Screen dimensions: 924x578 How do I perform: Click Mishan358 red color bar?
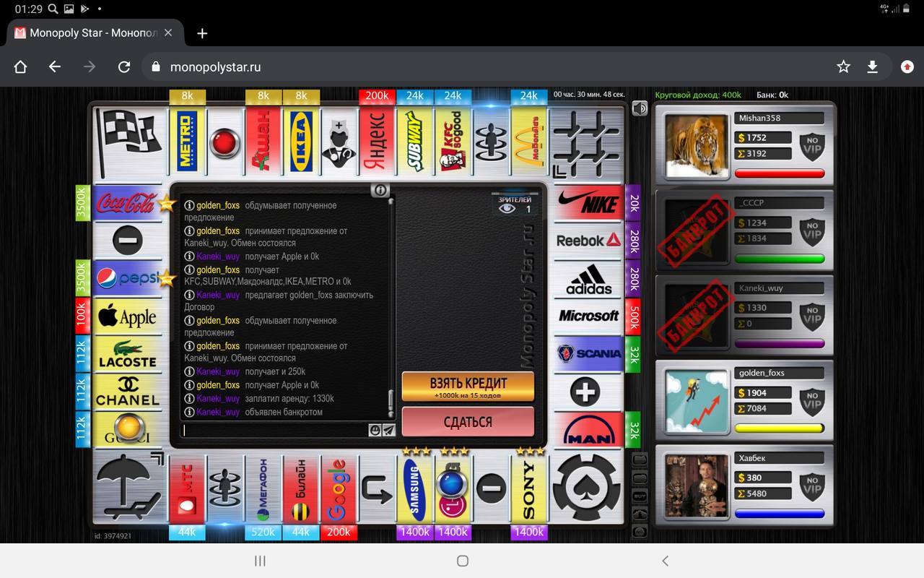(780, 173)
